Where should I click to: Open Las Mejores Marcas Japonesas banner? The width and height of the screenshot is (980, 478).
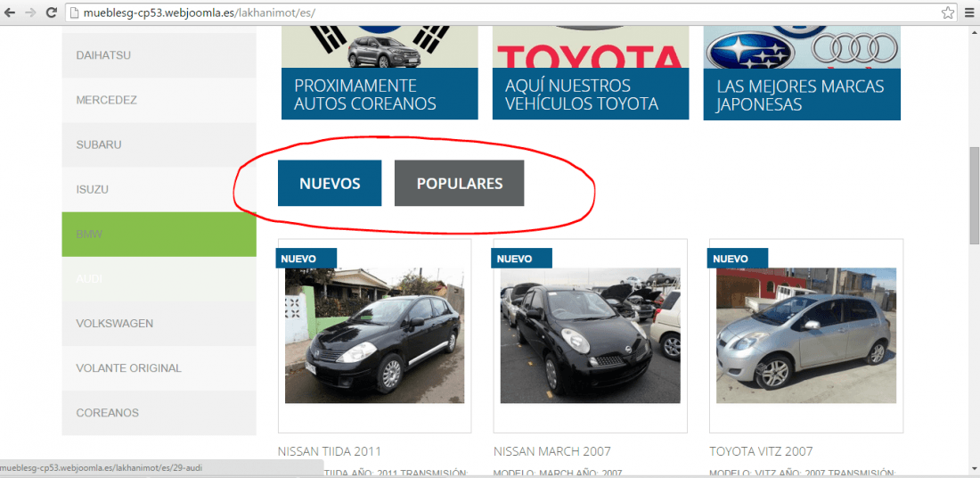point(802,95)
